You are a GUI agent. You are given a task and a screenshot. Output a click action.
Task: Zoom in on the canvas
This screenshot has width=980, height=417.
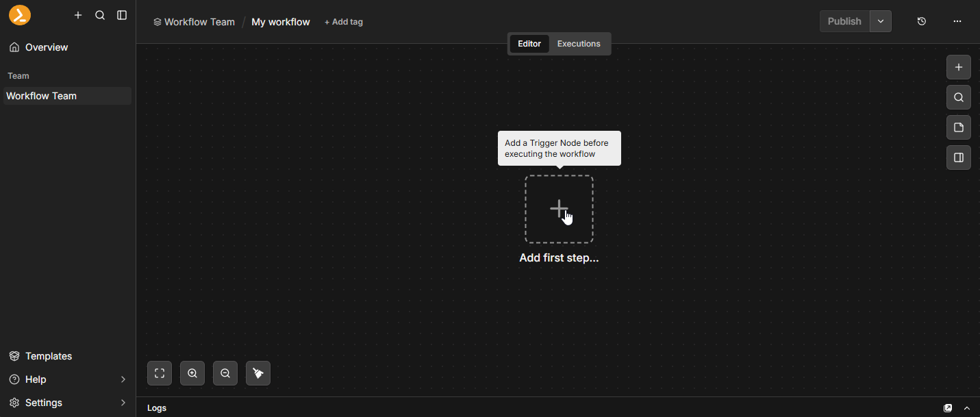[x=192, y=373]
